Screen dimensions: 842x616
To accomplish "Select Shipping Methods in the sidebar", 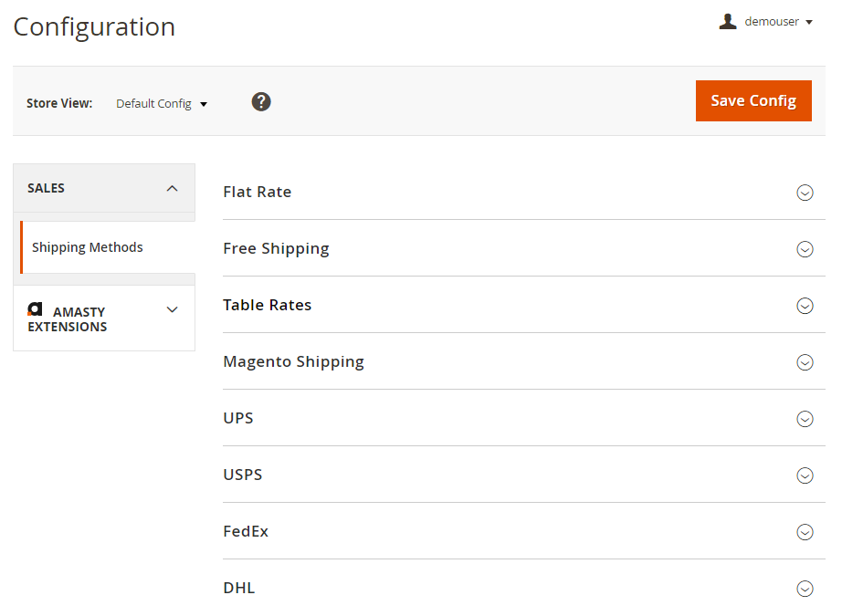I will coord(88,247).
